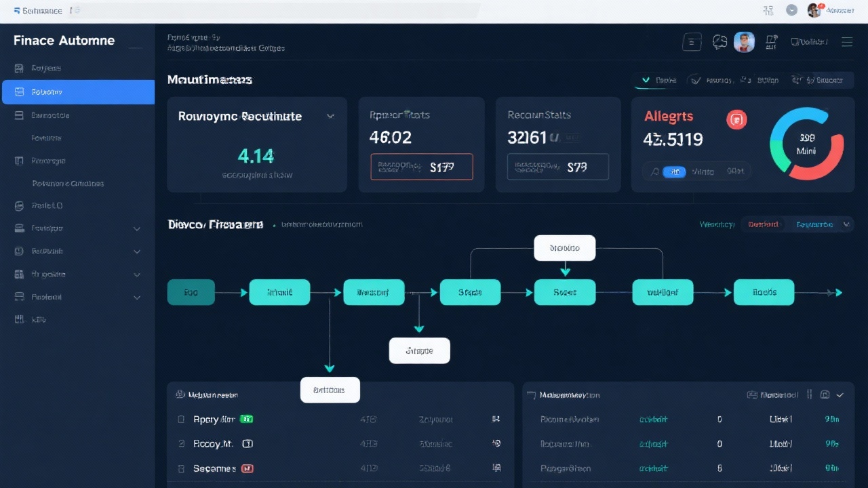This screenshot has height=488, width=868.
Task: Toggle the blue pill filter in the Allegrts card
Action: click(674, 171)
